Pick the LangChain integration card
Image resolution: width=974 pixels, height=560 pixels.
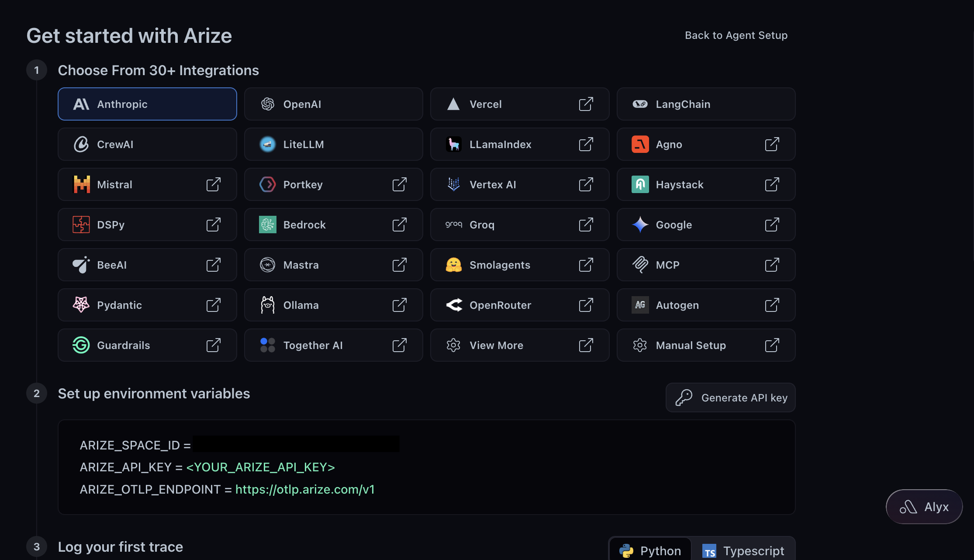click(706, 104)
